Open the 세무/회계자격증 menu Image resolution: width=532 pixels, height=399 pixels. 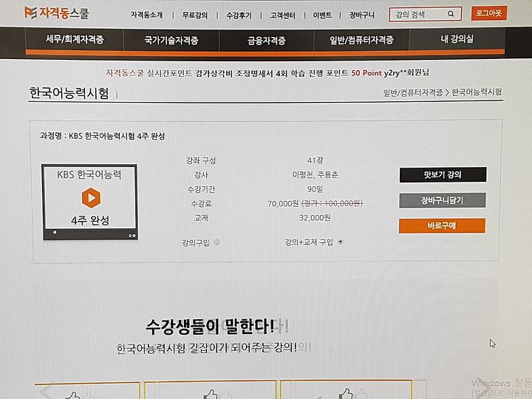click(x=75, y=40)
